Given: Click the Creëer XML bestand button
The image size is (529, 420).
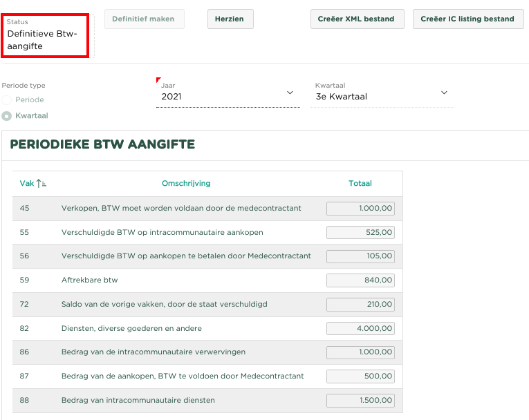Looking at the screenshot, I should pos(356,19).
